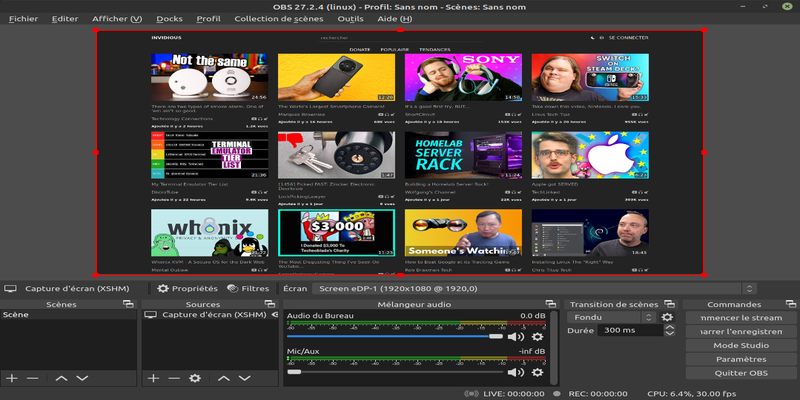Open the Editer menu
This screenshot has width=800, height=400.
tap(65, 19)
